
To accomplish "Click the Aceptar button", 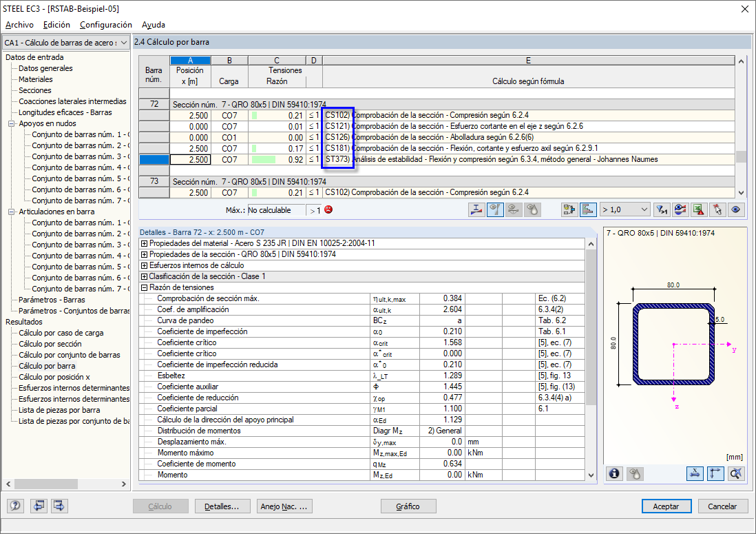I will [x=666, y=506].
